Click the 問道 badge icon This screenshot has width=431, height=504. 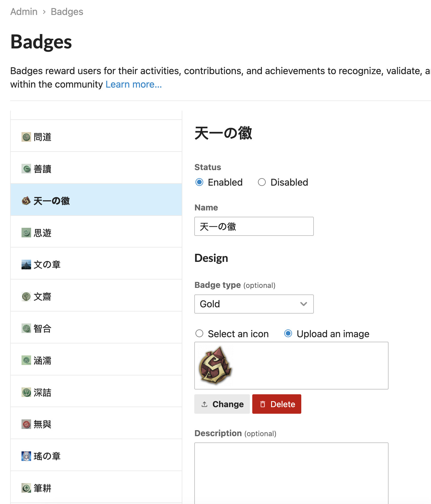coord(26,137)
